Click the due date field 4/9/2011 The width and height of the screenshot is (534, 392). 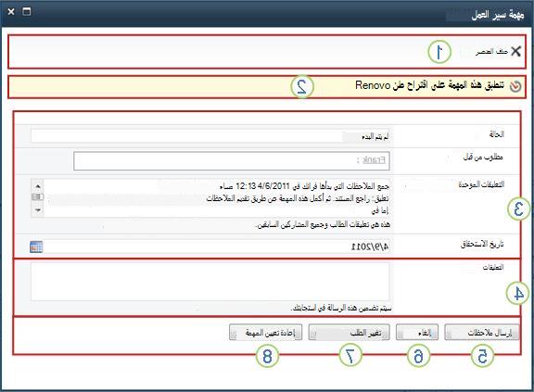217,247
